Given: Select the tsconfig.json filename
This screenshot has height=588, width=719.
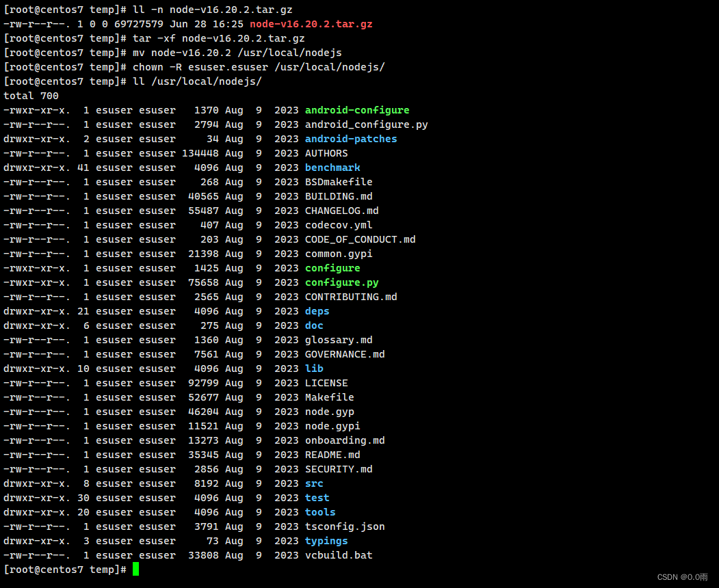Looking at the screenshot, I should click(x=344, y=526).
